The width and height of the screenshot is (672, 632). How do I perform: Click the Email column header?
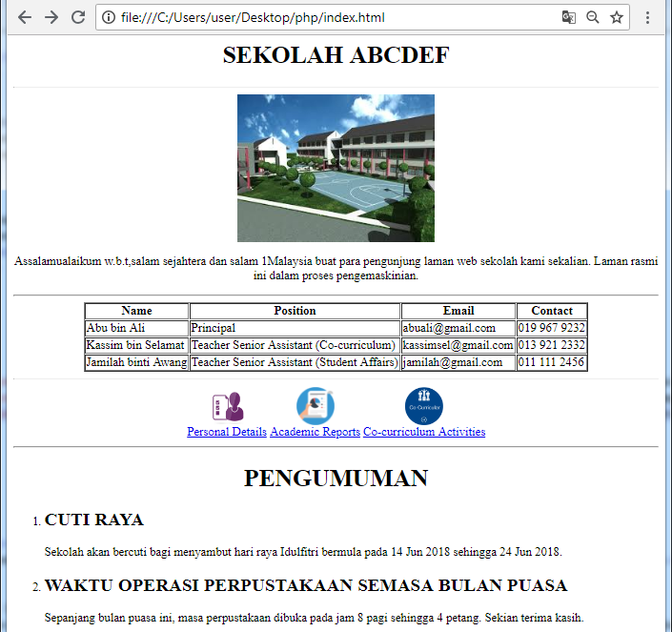point(458,311)
